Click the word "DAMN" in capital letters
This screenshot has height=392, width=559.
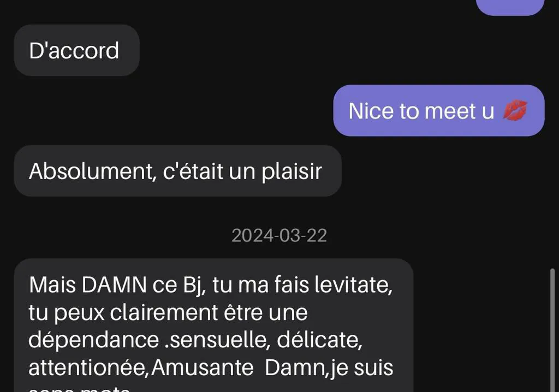[114, 285]
